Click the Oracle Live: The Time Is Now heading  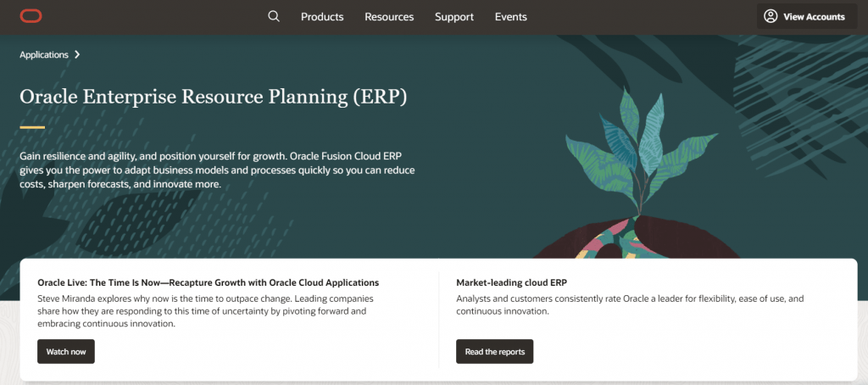tap(208, 282)
